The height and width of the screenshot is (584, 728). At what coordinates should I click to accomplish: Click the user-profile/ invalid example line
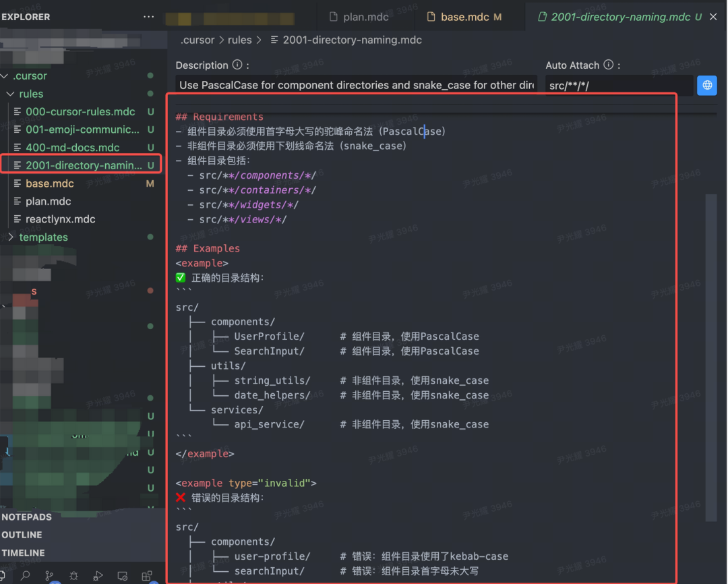click(272, 556)
